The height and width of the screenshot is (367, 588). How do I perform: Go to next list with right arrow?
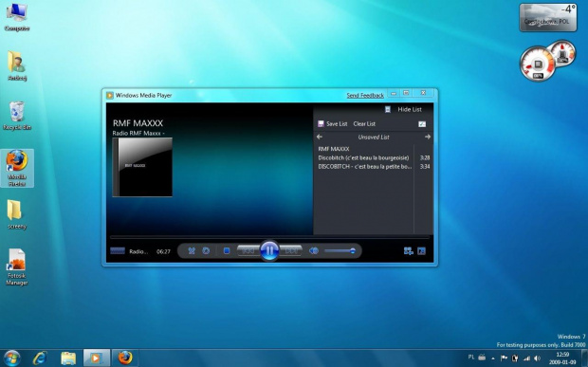(x=428, y=137)
